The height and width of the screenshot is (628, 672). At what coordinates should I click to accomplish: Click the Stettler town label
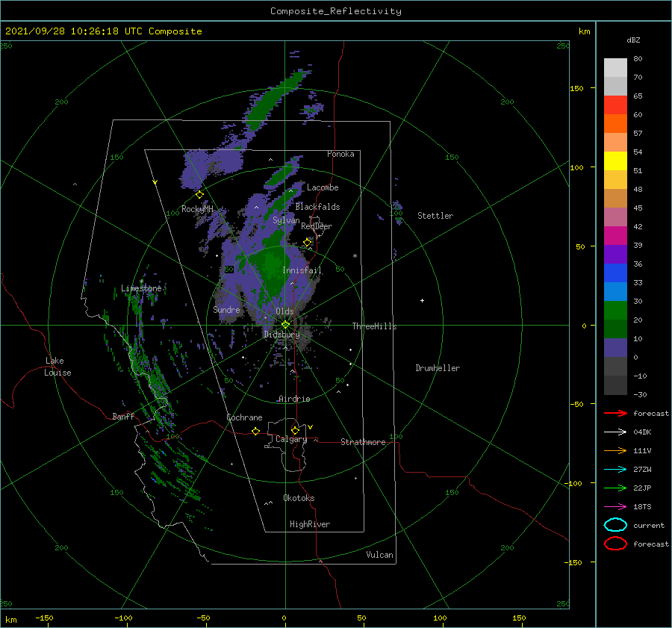(x=435, y=216)
